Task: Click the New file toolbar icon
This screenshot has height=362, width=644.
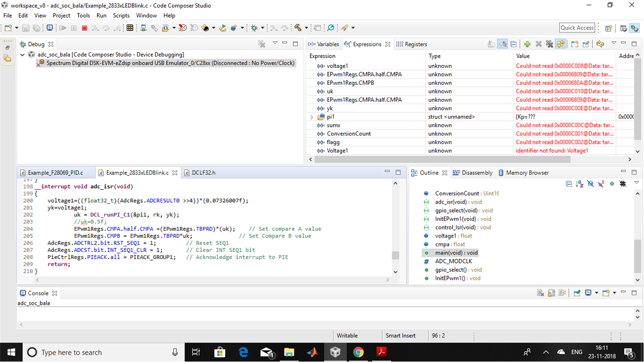Action: (8, 28)
